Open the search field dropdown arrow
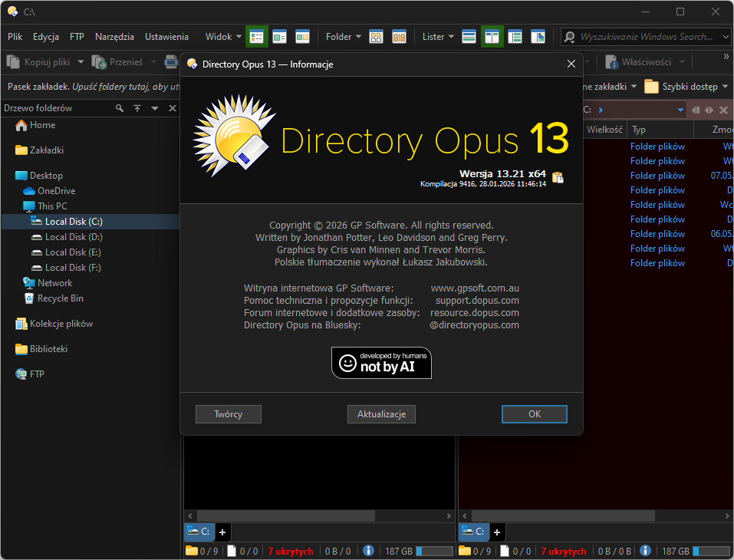Screen dimensions: 734x560 726,37
